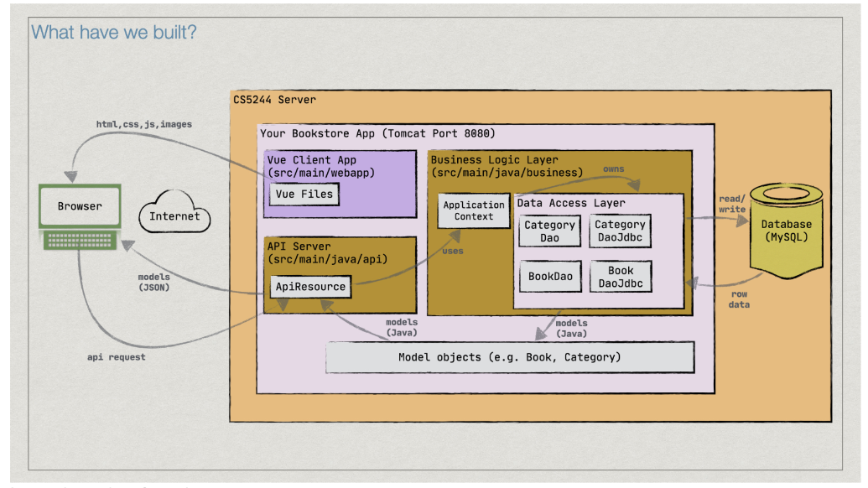
Task: Click 'models (Java)' label under Data Access Layer
Action: [x=571, y=329]
